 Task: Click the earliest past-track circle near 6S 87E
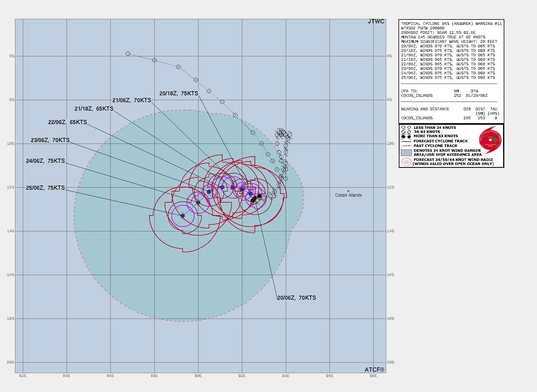point(128,54)
